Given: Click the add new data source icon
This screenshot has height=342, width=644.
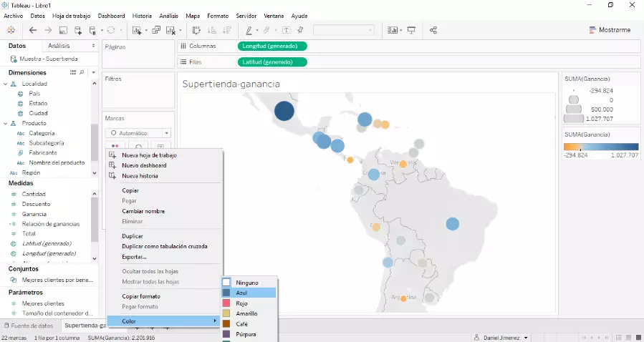Looking at the screenshot, I should tap(78, 30).
